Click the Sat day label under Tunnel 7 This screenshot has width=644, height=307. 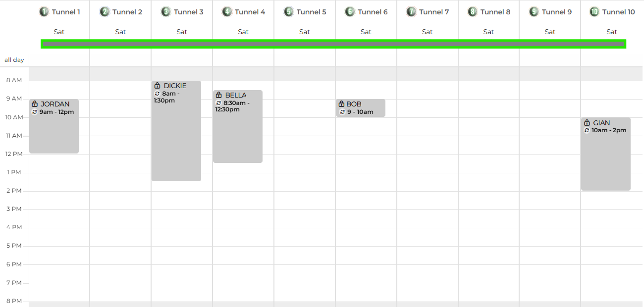pyautogui.click(x=427, y=32)
